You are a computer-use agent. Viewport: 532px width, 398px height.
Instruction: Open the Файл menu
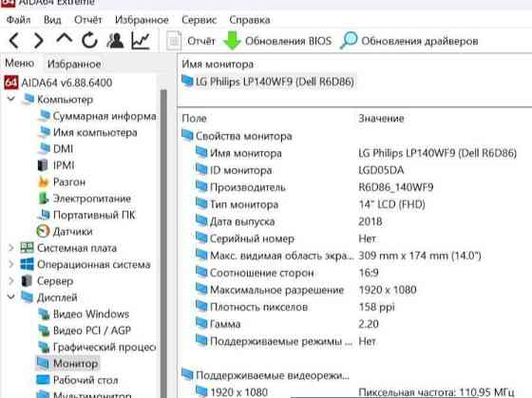coord(19,20)
